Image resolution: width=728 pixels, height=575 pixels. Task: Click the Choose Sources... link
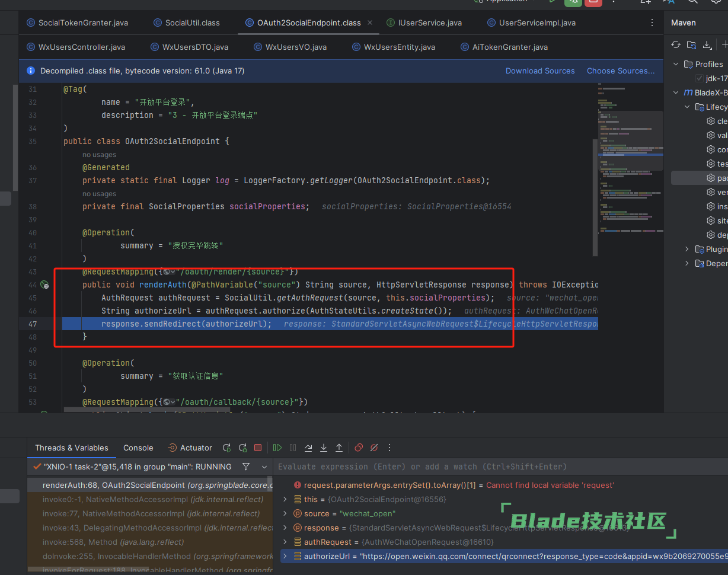click(621, 71)
